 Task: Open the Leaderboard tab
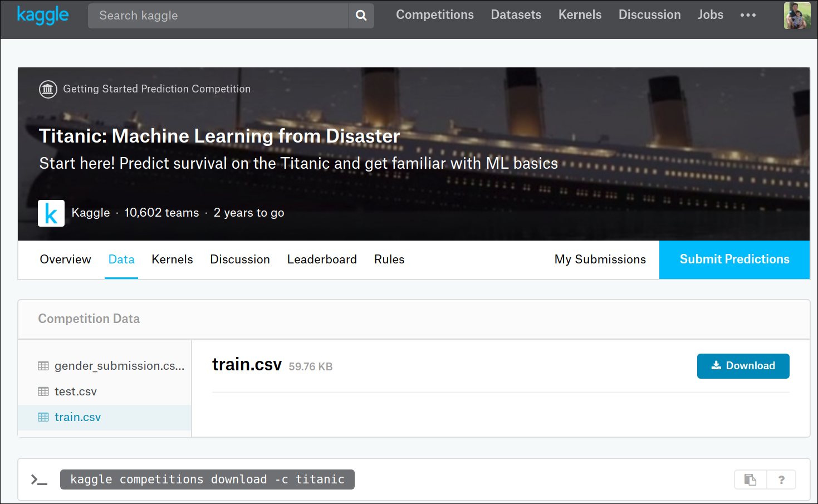pos(322,260)
